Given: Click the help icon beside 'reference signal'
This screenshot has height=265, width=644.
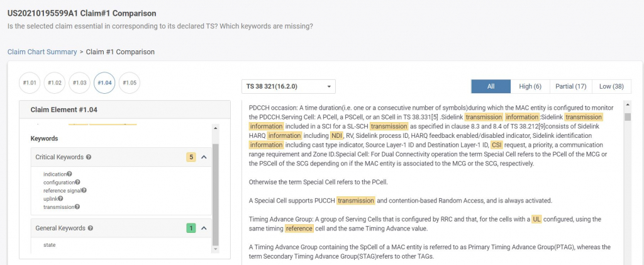Looking at the screenshot, I should [84, 190].
